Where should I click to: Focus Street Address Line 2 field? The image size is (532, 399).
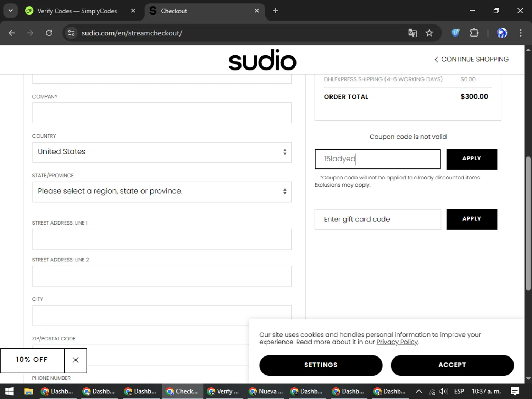coord(162,276)
